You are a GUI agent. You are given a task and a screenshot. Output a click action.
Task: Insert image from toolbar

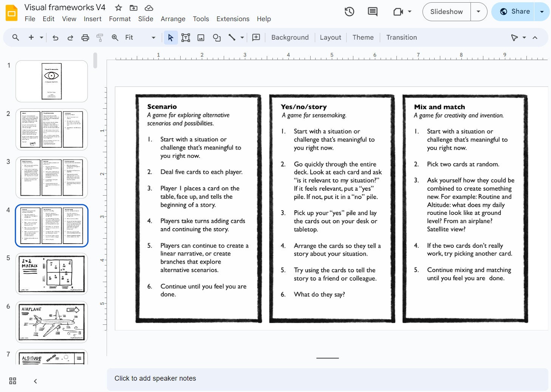click(x=201, y=37)
